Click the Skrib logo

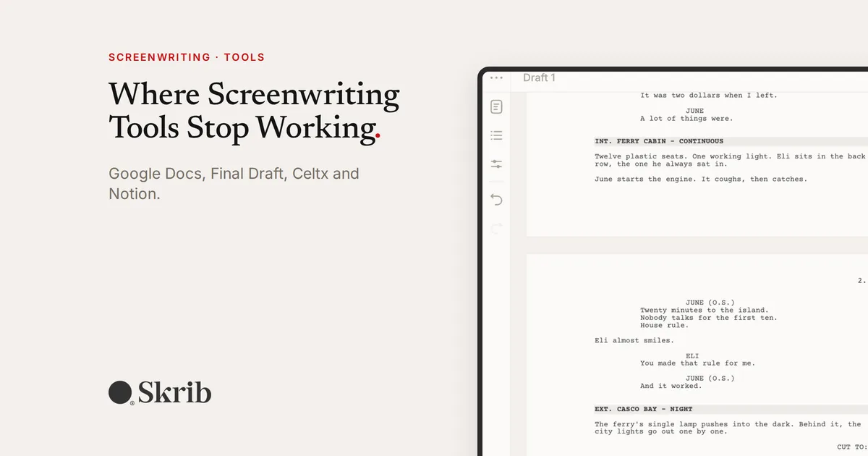coord(160,393)
